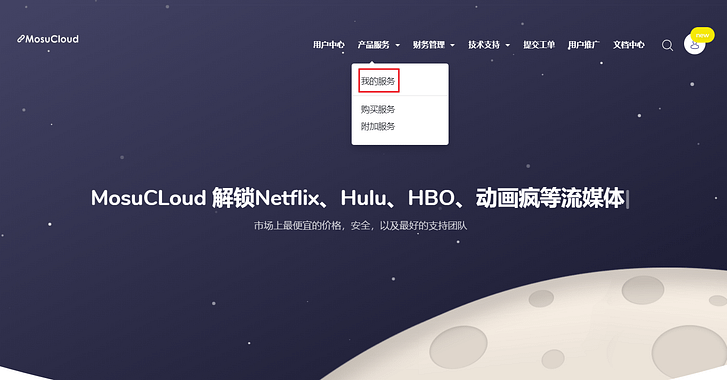Expand the 技术支持 dropdown arrow
Image resolution: width=727 pixels, height=380 pixels.
pos(508,45)
